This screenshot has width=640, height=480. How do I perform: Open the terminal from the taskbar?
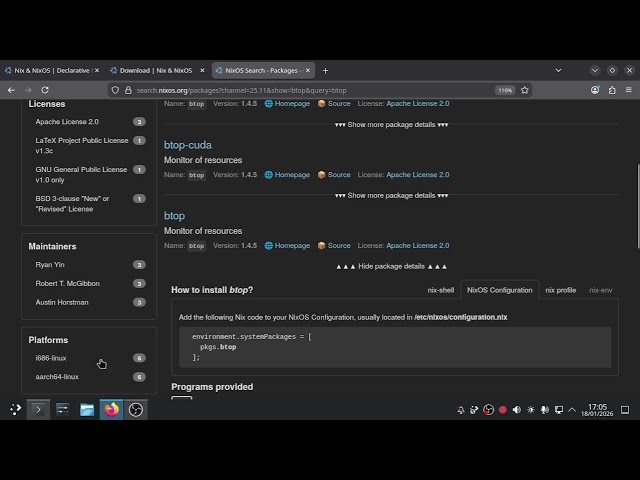38,409
